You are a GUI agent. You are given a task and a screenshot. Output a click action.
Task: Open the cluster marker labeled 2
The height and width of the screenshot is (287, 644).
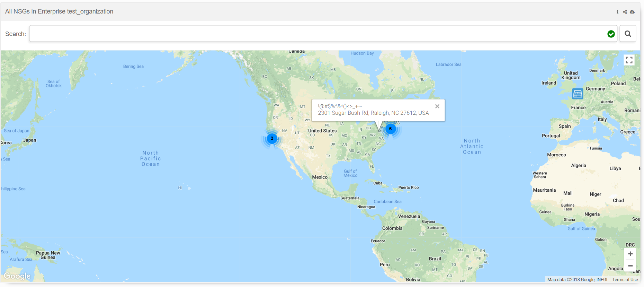(x=272, y=138)
